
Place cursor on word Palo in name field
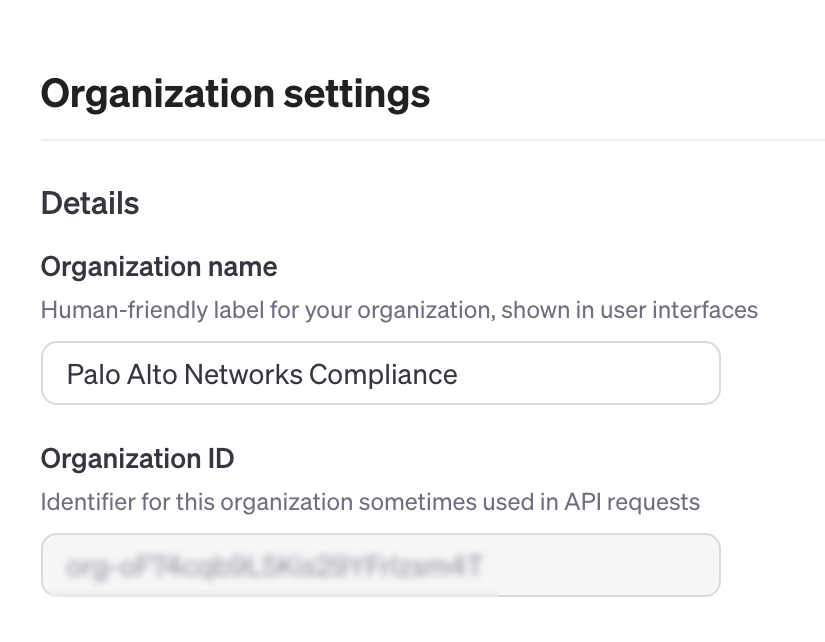coord(89,374)
